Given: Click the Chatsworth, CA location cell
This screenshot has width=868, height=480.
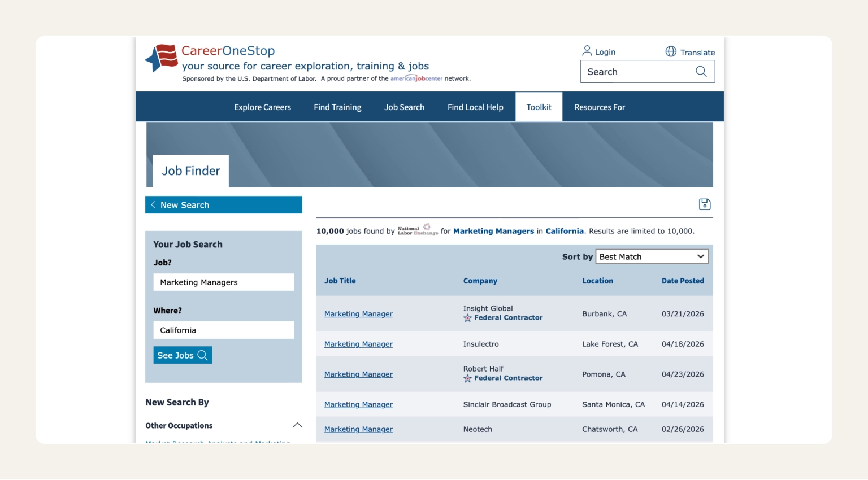Looking at the screenshot, I should [x=610, y=429].
